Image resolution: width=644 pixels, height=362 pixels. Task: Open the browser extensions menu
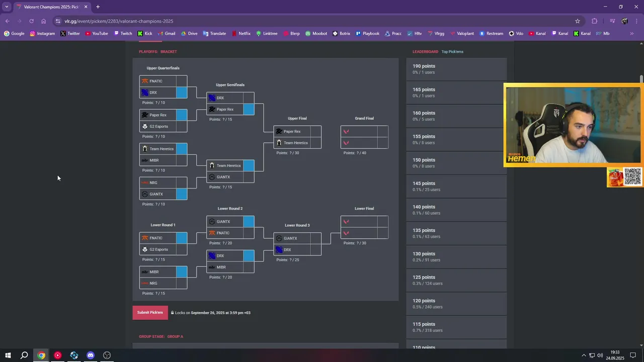click(x=595, y=21)
